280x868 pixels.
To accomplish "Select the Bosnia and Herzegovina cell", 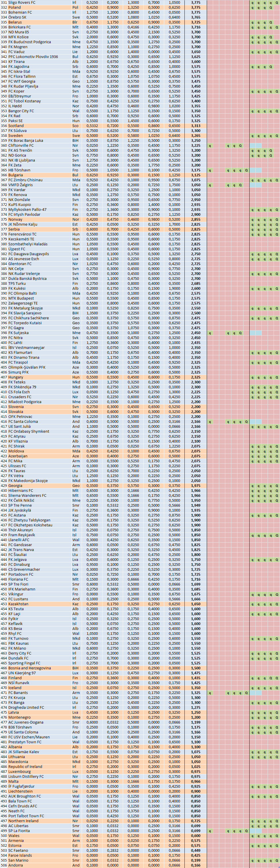I will point(30,668).
